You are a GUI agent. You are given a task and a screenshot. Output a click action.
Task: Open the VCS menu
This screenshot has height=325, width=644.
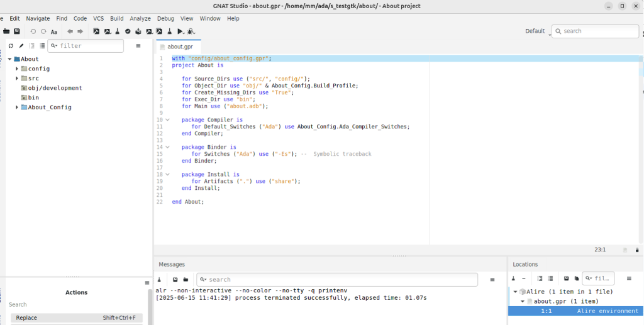pyautogui.click(x=99, y=18)
